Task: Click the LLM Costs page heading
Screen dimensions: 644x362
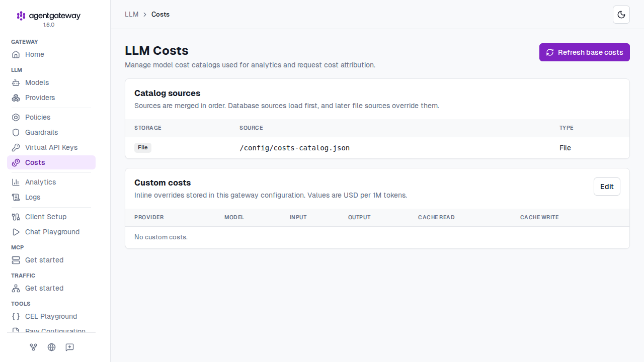Action: point(156,51)
